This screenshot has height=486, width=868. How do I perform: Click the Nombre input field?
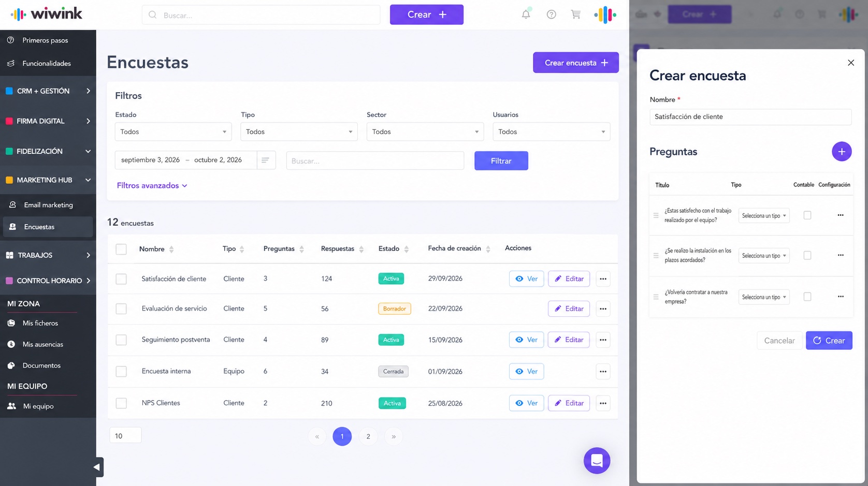(750, 117)
